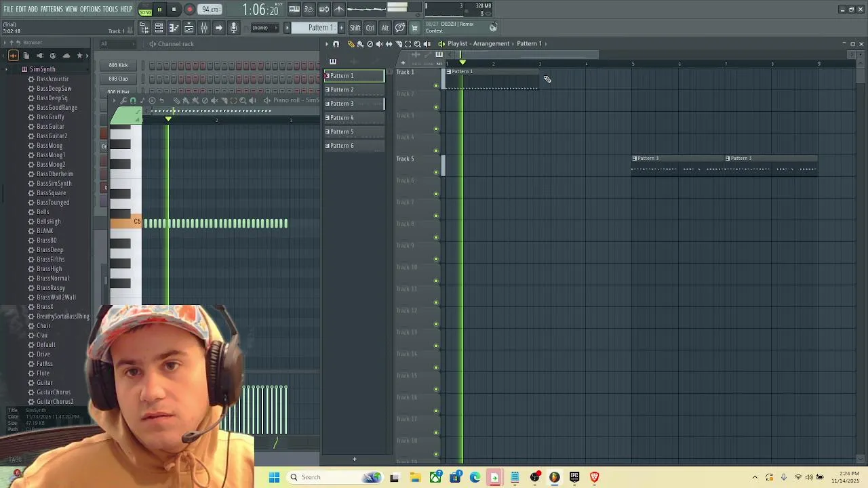Click the browser tabs right arrow
Viewport: 868px width, 488px height.
[x=87, y=56]
